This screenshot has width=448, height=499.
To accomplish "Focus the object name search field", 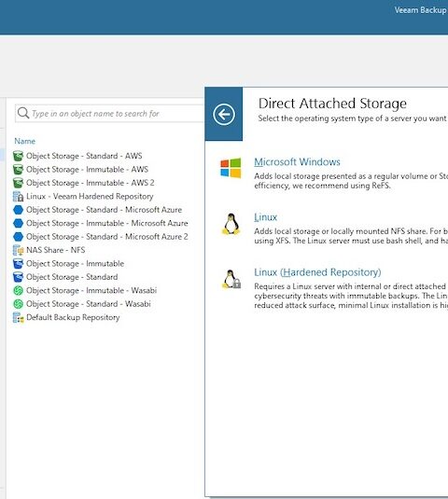I will pyautogui.click(x=109, y=113).
